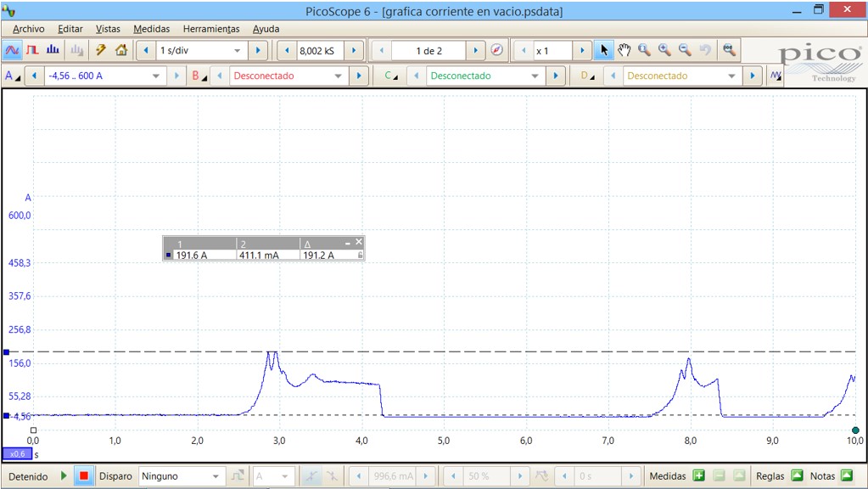Open the Archivo menu
This screenshot has width=868, height=489.
[x=28, y=29]
